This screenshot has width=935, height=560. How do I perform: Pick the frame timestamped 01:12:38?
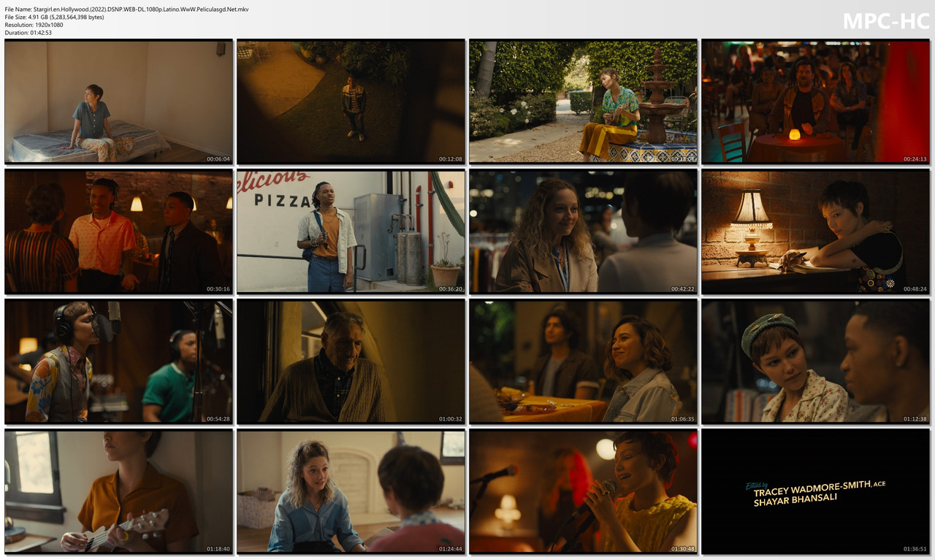[815, 362]
